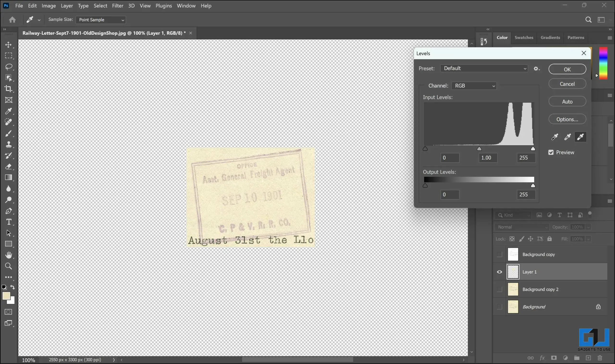Open the Preset dropdown in Levels
The image size is (615, 364).
point(484,68)
